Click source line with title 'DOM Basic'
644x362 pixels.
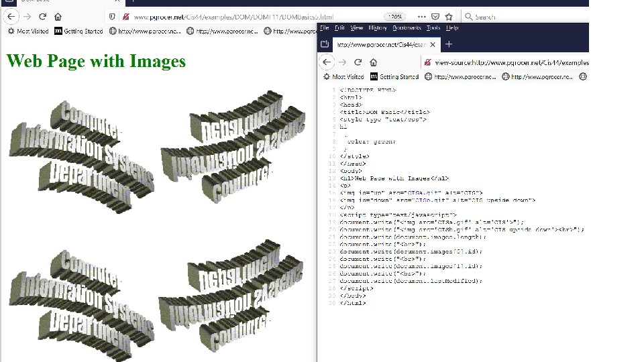click(385, 112)
